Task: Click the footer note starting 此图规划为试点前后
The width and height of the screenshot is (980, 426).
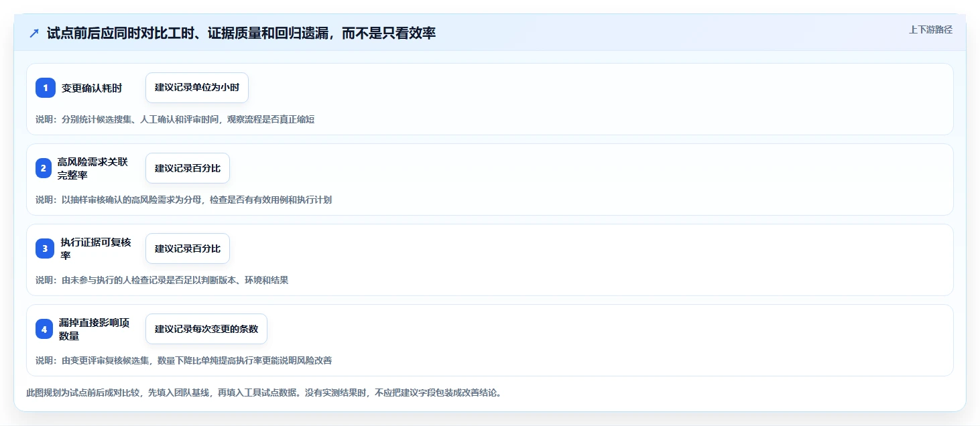Action: coord(264,393)
